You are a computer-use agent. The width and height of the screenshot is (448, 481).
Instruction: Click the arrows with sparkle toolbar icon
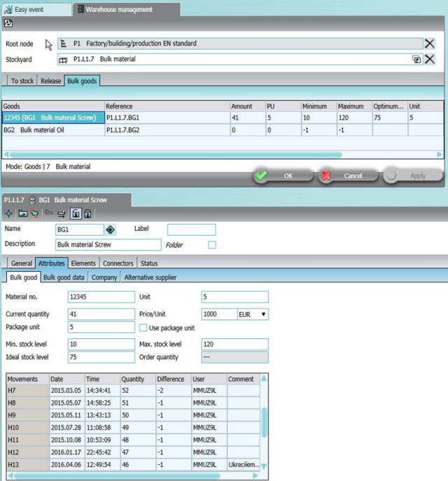pos(62,214)
